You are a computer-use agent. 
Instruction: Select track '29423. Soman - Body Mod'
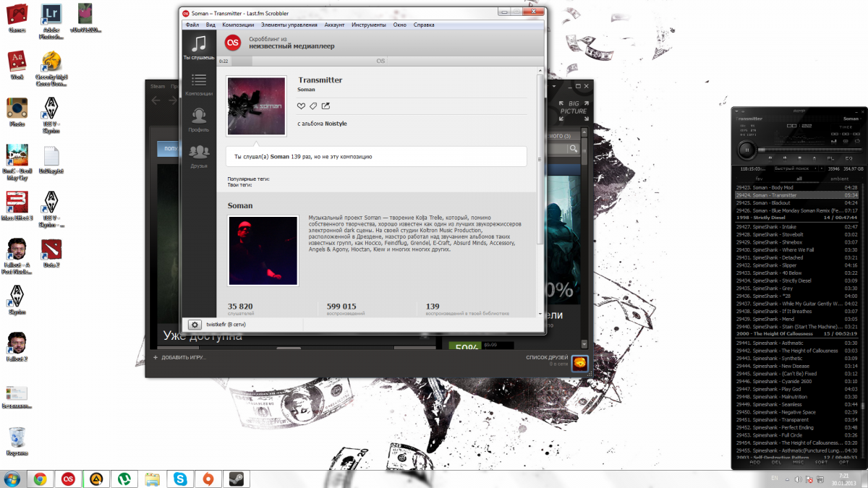coord(798,187)
